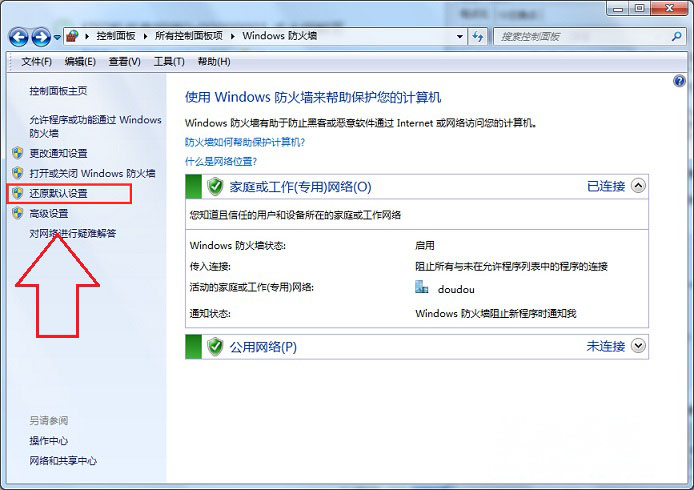Image resolution: width=694 pixels, height=490 pixels.
Task: Open 什么是网络位置? help link
Action: (x=221, y=162)
